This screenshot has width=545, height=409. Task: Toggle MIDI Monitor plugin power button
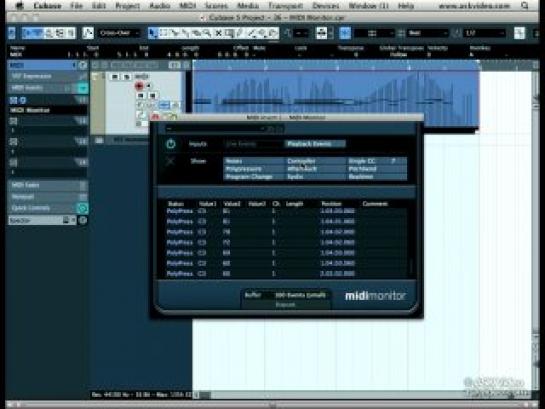[171, 144]
